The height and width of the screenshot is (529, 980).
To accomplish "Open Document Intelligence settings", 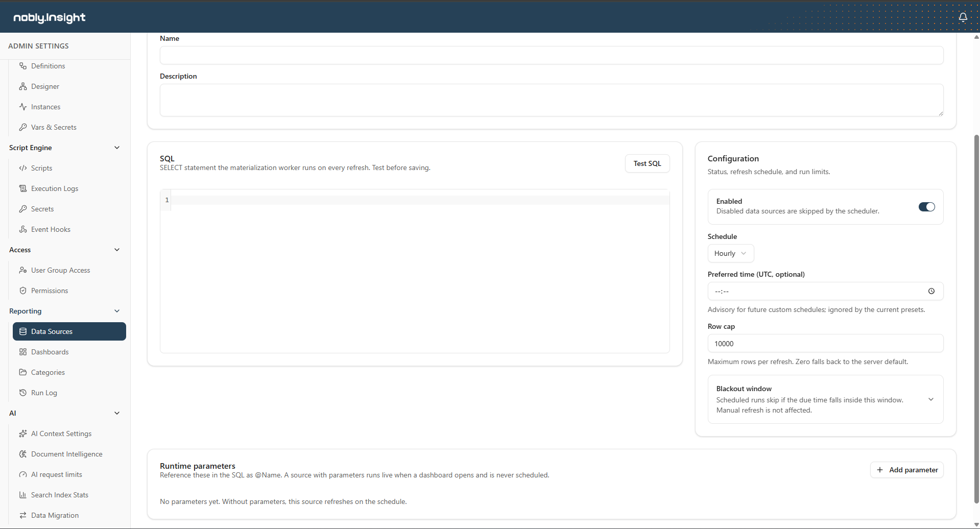I will [69, 454].
